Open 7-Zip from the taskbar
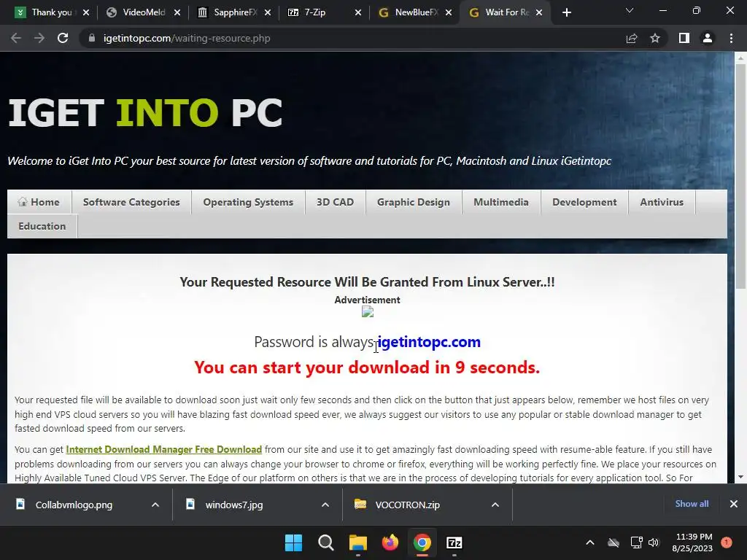Image resolution: width=747 pixels, height=560 pixels. point(454,542)
